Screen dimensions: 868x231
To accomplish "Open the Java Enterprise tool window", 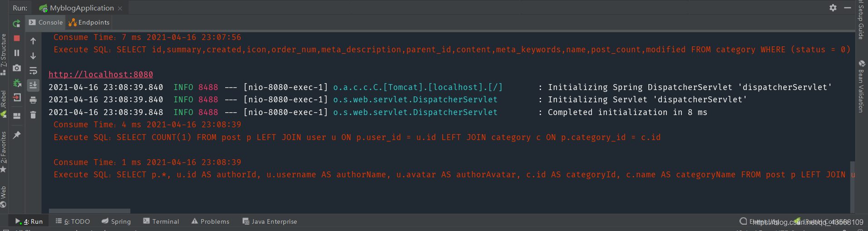I will tap(270, 221).
